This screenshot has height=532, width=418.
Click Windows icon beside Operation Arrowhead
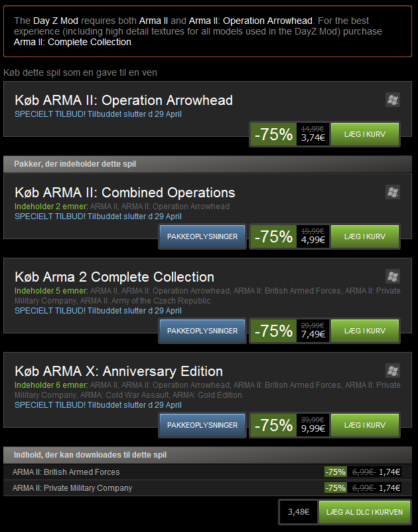(x=393, y=100)
